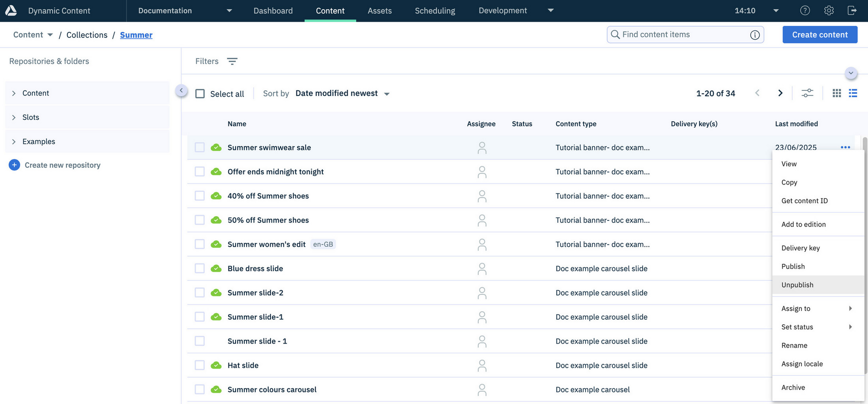Go to next results page
868x404 pixels.
(780, 93)
